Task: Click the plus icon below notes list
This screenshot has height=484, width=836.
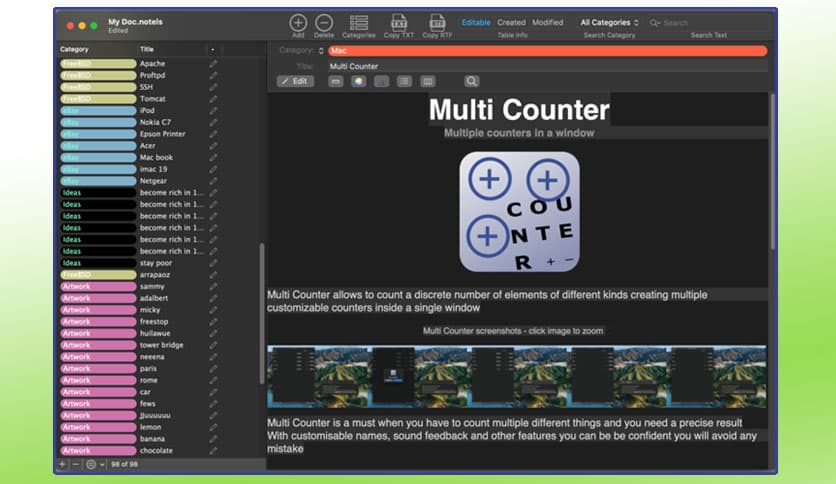Action: pos(62,464)
